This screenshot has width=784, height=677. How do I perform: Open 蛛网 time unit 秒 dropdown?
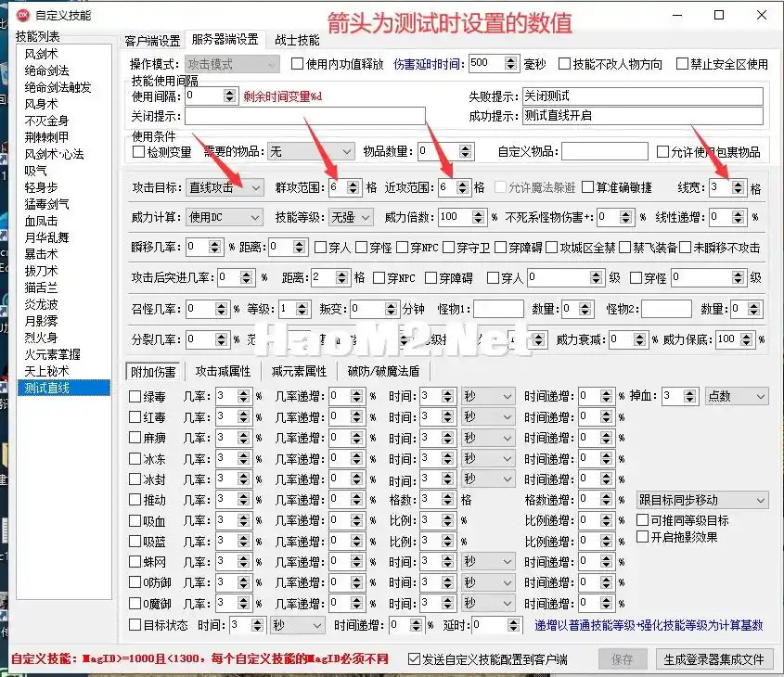tap(487, 562)
